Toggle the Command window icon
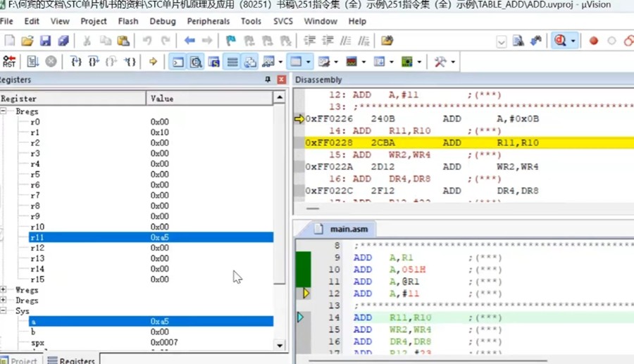634x364 pixels. click(178, 62)
